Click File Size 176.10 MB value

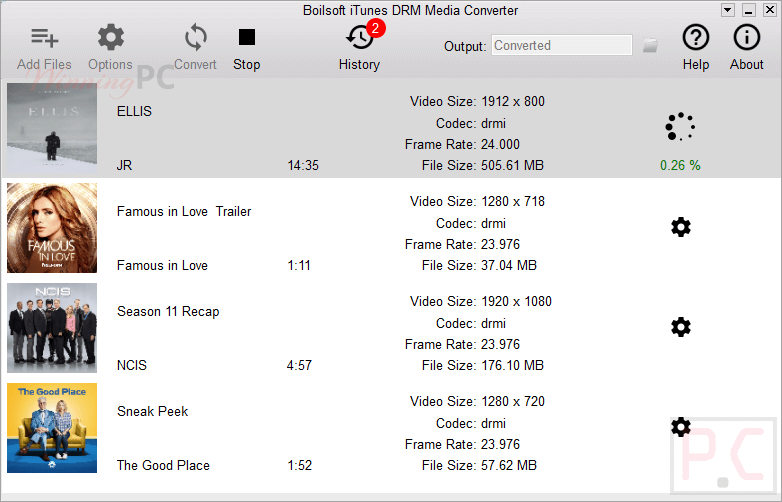(x=512, y=365)
